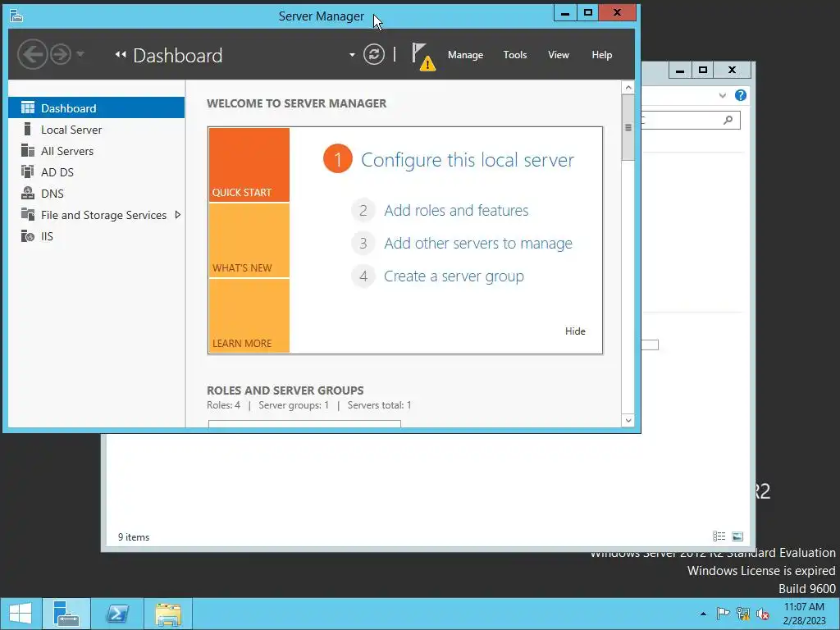Click the muted speaker volume icon

[763, 614]
